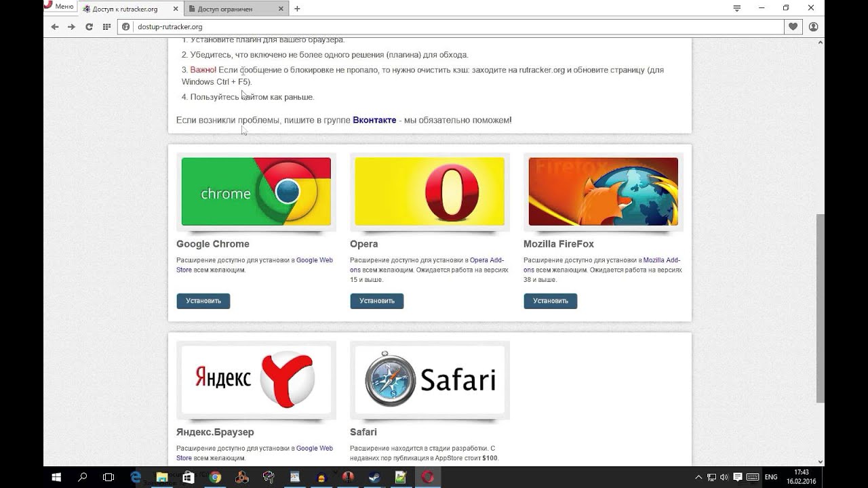Open Google Web Store link under Яндекс.Браузер
868x488 pixels.
pos(315,448)
